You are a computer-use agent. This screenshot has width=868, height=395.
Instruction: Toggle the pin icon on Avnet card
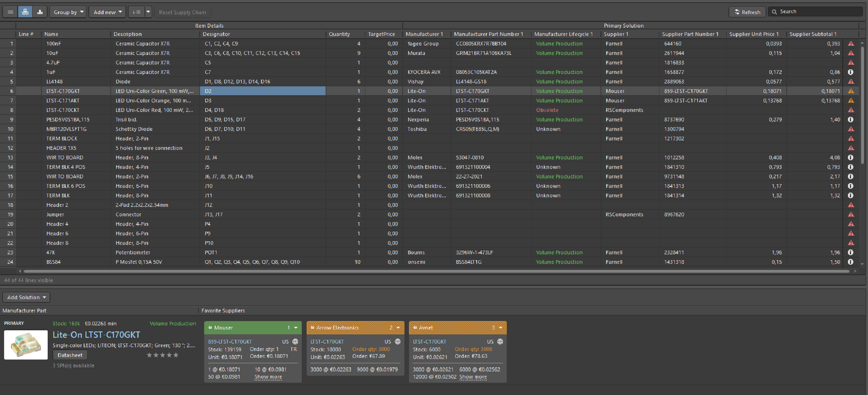pos(415,327)
